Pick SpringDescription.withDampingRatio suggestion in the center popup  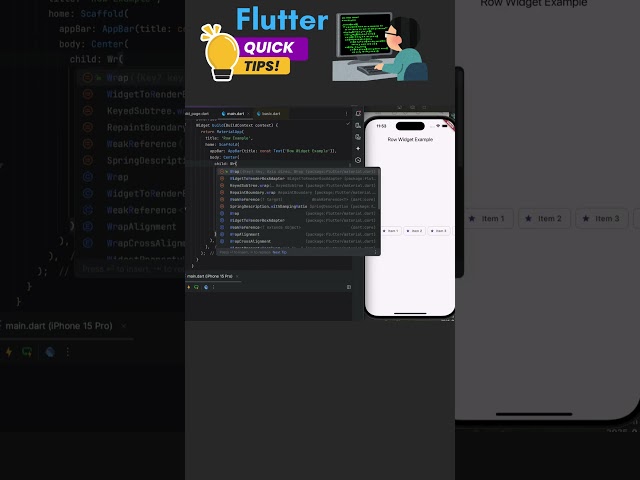[298, 207]
